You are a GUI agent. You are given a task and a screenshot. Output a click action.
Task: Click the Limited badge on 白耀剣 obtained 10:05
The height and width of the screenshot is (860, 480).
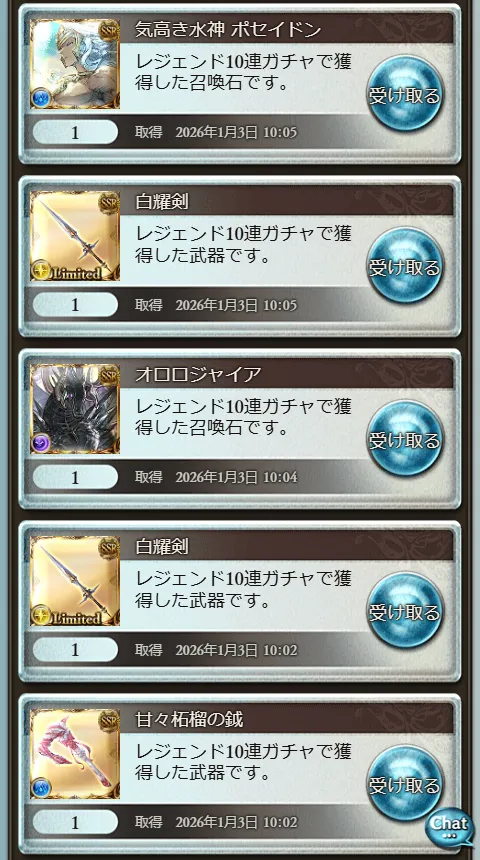68,271
